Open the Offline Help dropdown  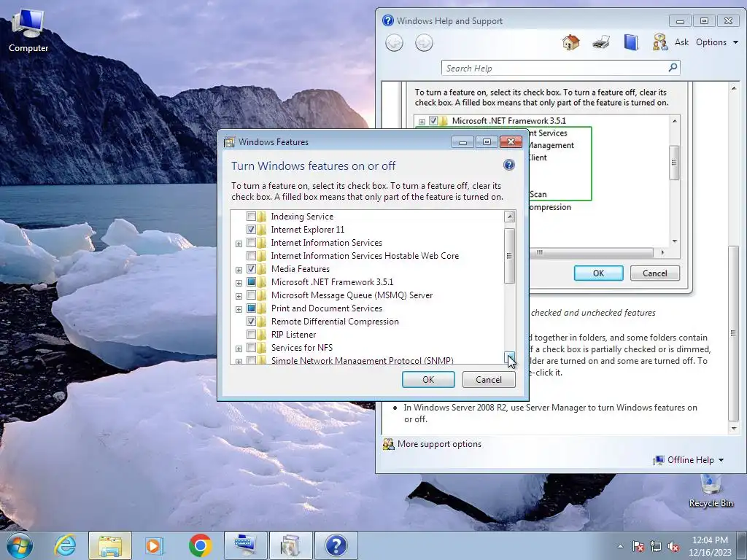point(689,460)
